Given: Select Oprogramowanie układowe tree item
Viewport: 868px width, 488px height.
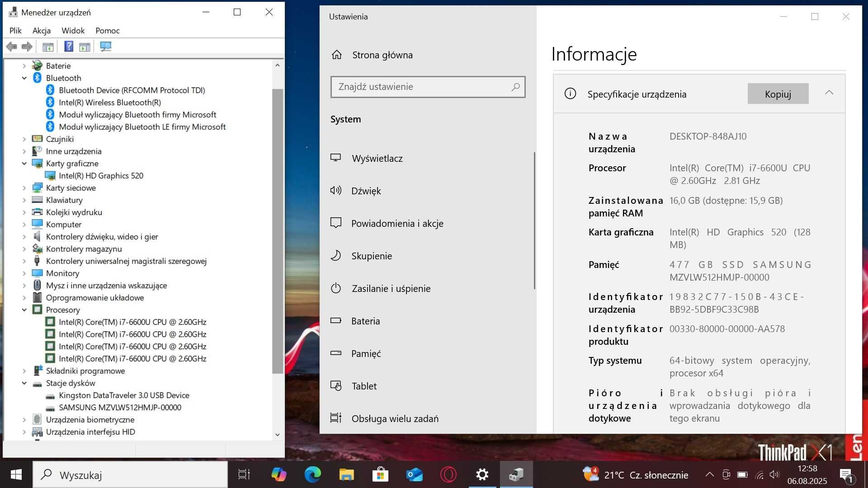Looking at the screenshot, I should pos(94,298).
